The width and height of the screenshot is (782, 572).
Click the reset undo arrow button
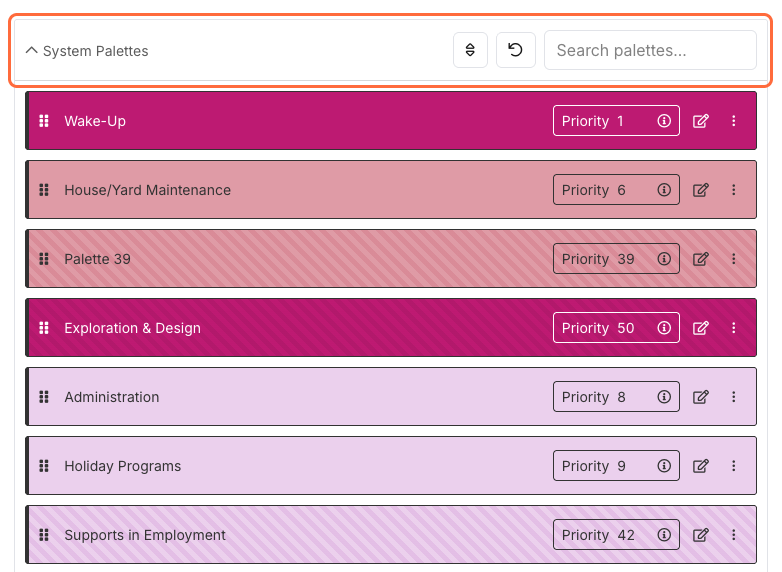[x=516, y=50]
